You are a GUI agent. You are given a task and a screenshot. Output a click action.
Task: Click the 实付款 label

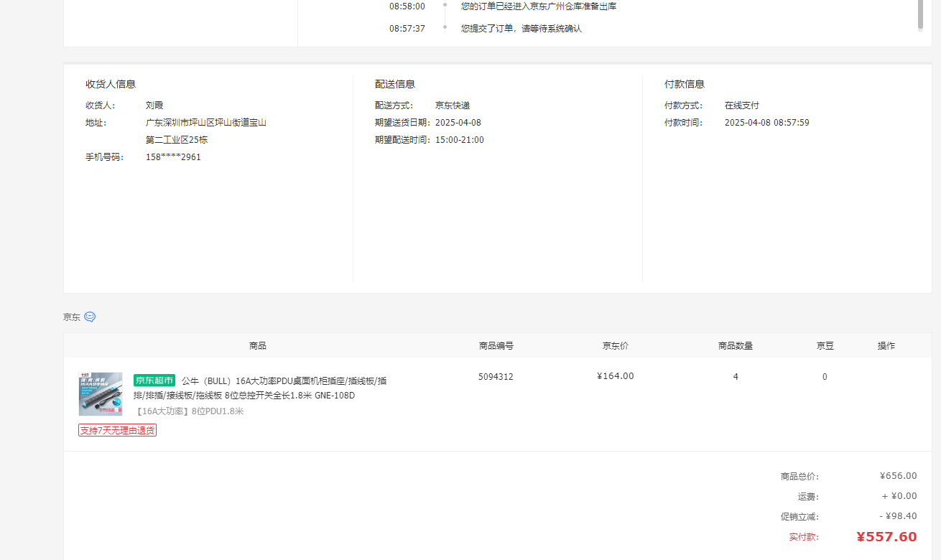(x=804, y=536)
